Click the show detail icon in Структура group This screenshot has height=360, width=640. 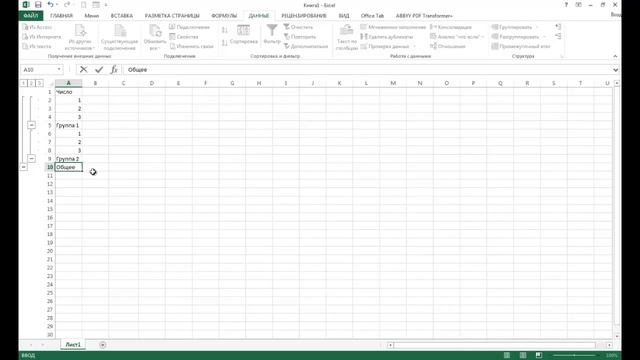pyautogui.click(x=558, y=27)
